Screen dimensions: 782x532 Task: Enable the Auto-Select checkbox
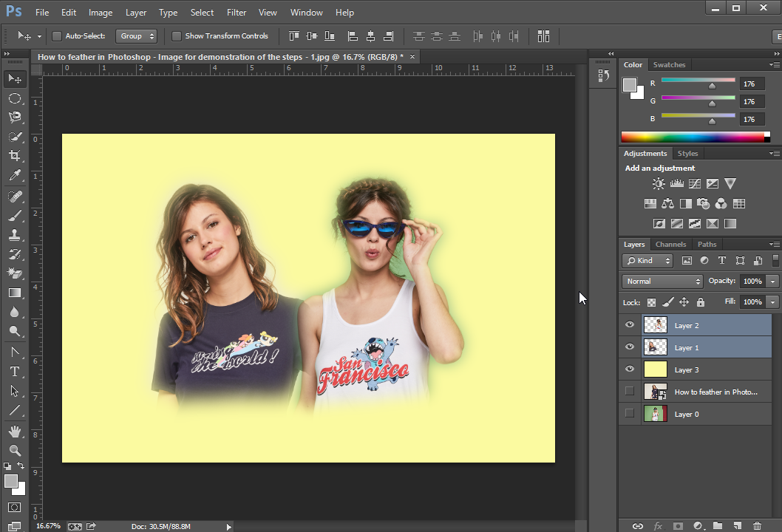56,35
